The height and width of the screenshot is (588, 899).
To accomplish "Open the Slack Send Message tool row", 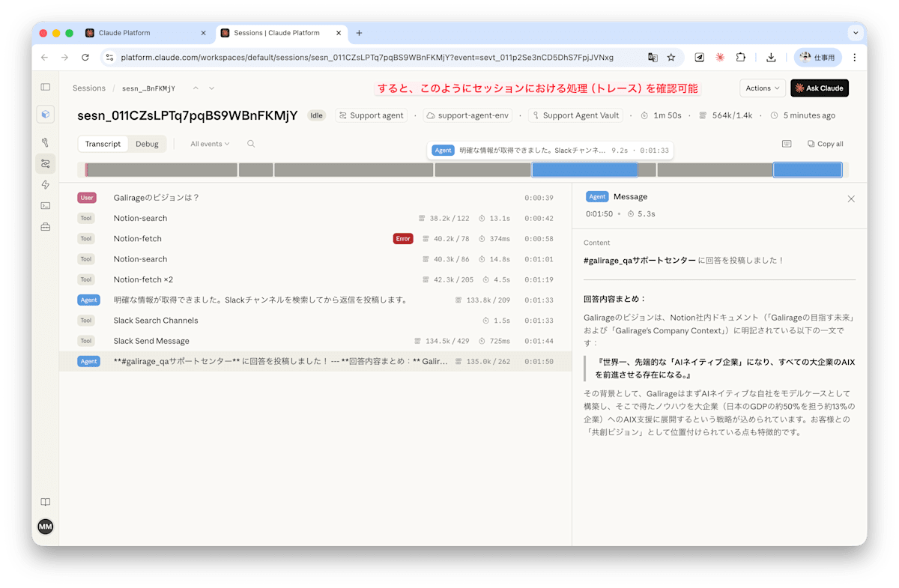I will (x=315, y=341).
